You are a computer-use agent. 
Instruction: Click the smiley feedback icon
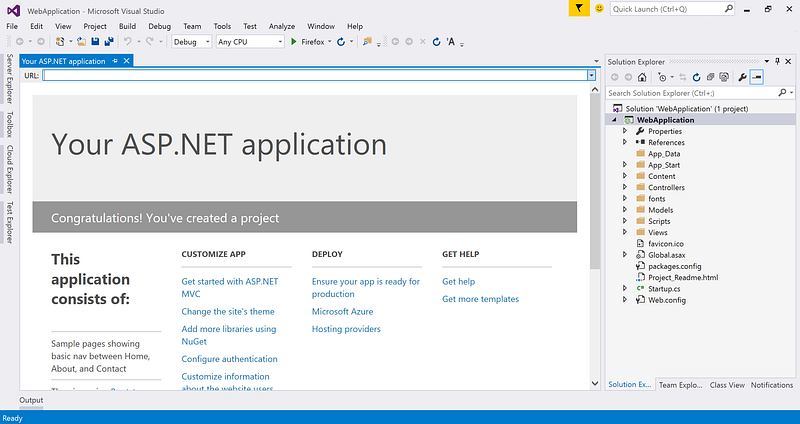pos(599,9)
